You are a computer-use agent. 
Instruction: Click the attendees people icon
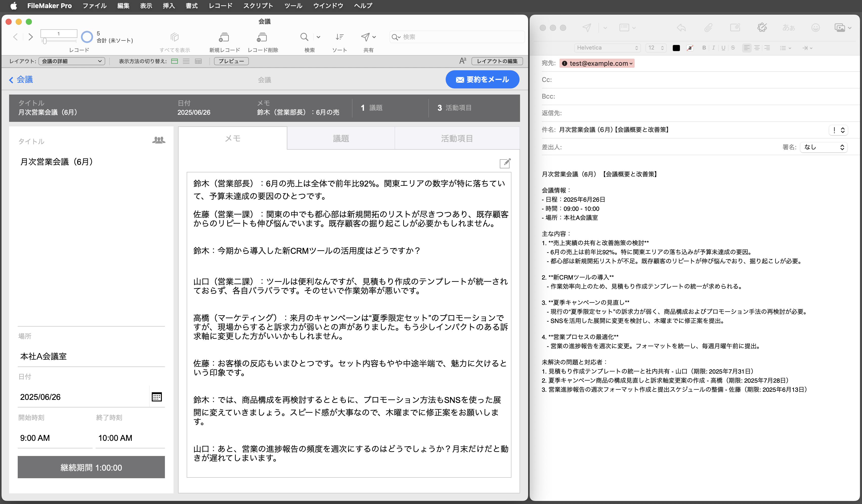pos(158,140)
